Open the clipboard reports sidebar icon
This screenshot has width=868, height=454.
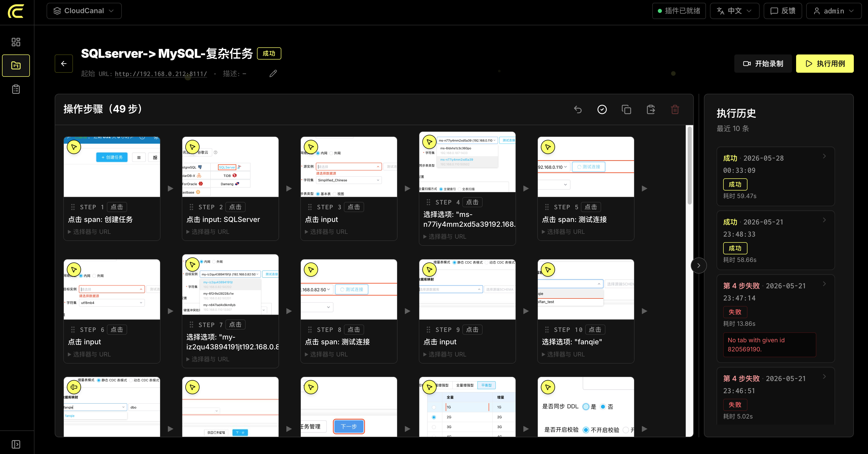(16, 89)
